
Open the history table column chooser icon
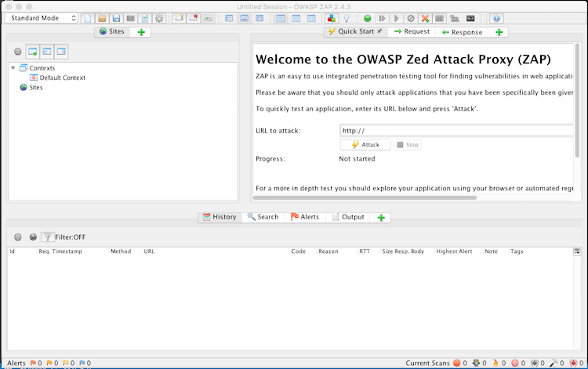(577, 251)
